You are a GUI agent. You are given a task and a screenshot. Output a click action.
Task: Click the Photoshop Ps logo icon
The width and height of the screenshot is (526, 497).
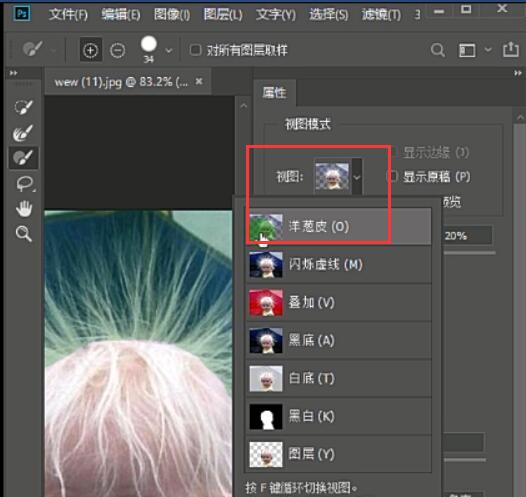(22, 13)
